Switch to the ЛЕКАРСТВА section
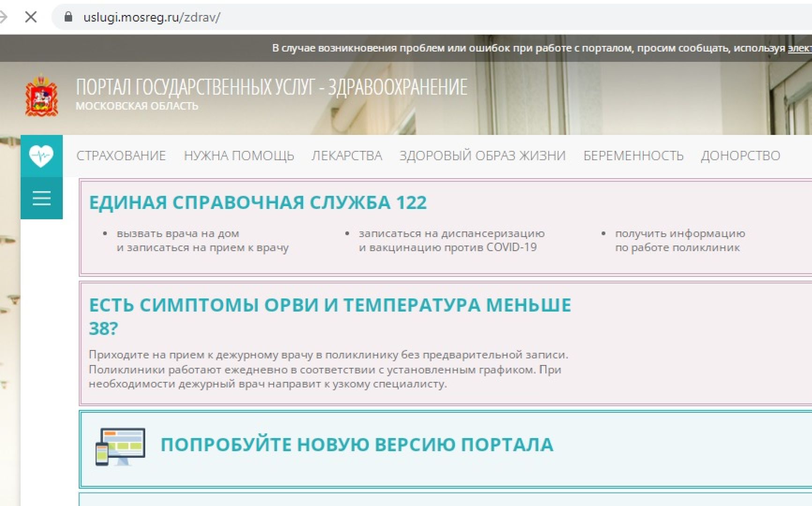The image size is (812, 506). (x=347, y=156)
